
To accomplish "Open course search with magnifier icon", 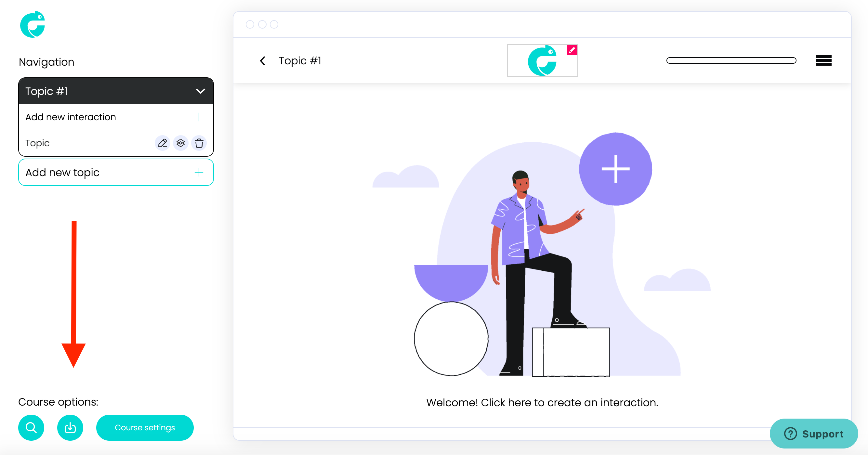I will pos(31,427).
